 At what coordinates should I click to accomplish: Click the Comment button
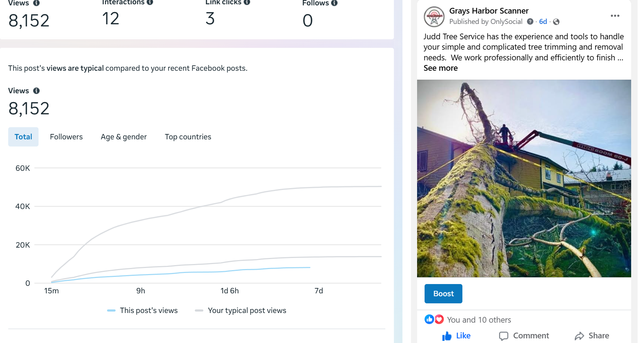point(524,336)
